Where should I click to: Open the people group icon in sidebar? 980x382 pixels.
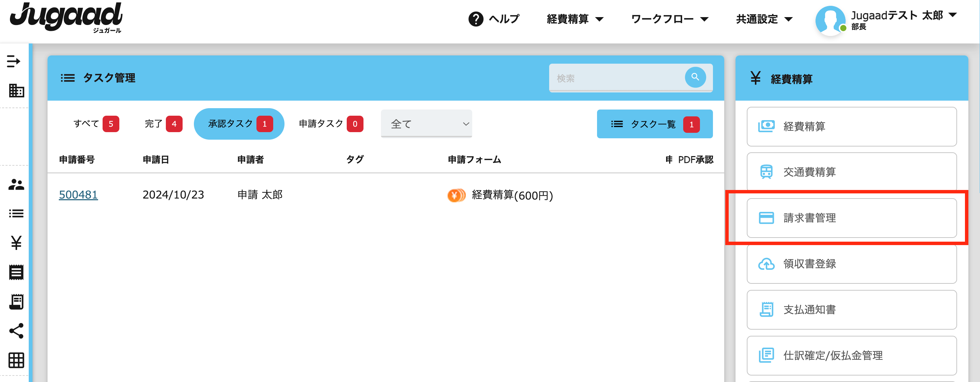[16, 184]
